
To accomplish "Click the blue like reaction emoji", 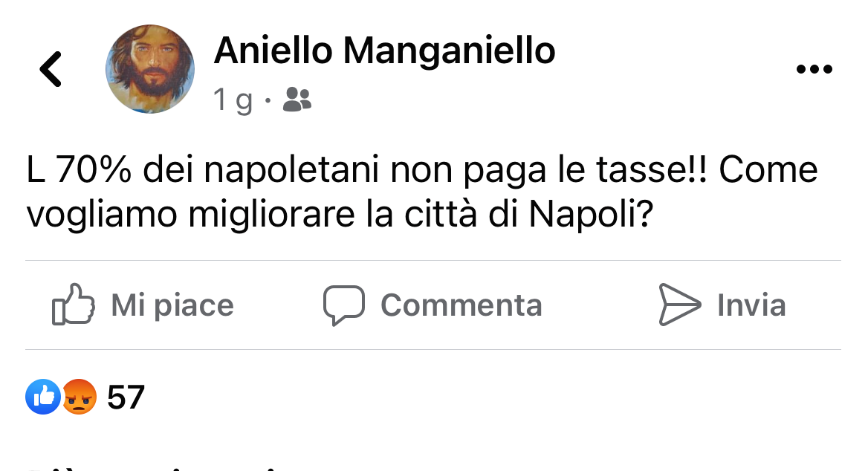I will [x=43, y=397].
